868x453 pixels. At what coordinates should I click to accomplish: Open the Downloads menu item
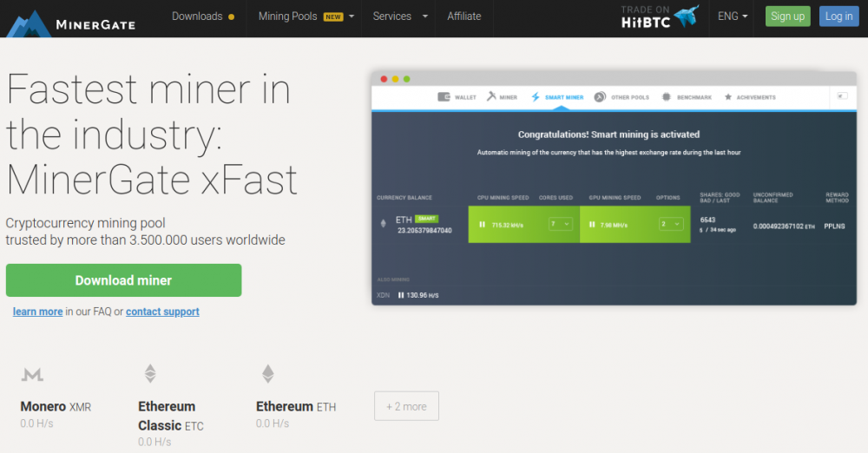197,16
